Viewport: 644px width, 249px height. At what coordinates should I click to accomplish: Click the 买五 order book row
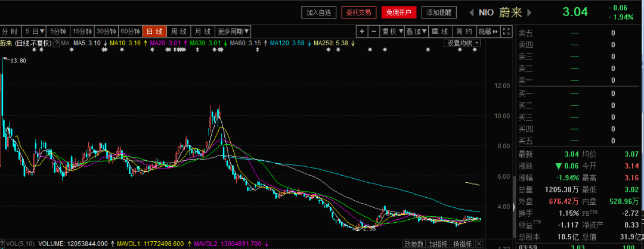578,141
